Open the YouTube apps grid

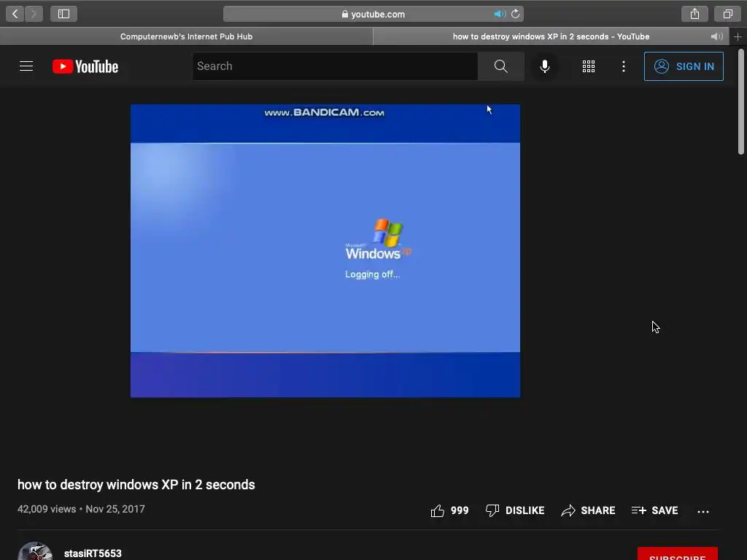(x=589, y=66)
